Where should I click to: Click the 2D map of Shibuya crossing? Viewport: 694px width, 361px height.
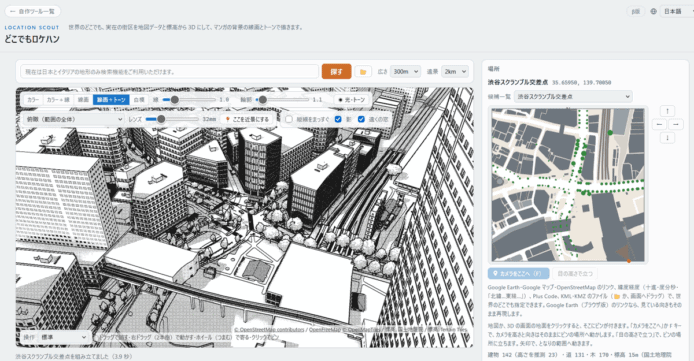point(568,185)
